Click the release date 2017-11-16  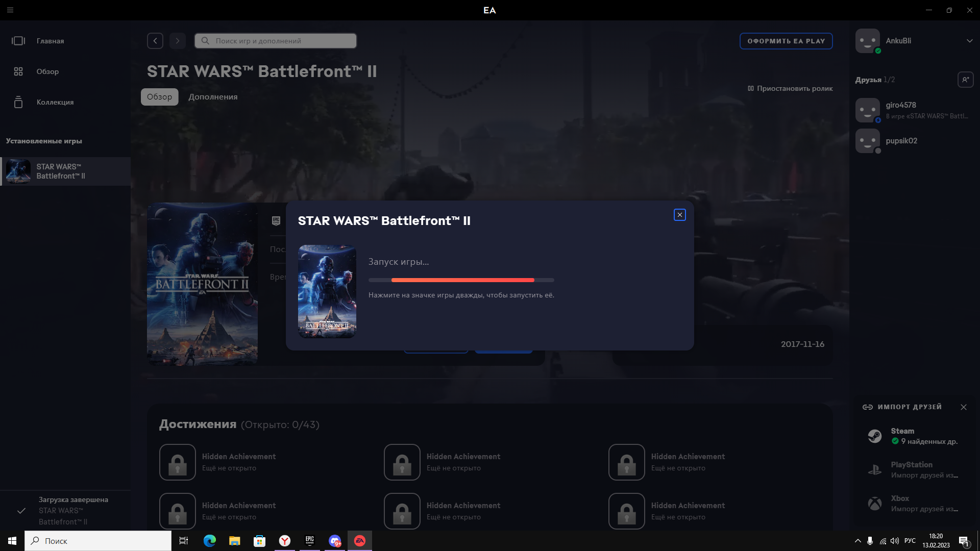[802, 344]
